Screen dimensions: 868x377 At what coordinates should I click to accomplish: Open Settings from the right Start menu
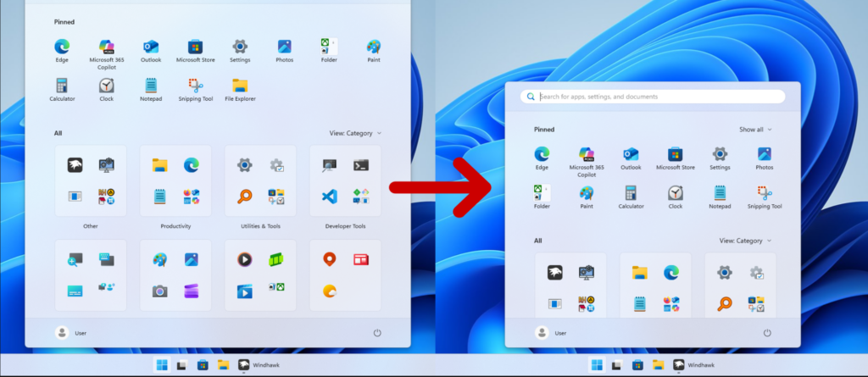tap(720, 158)
